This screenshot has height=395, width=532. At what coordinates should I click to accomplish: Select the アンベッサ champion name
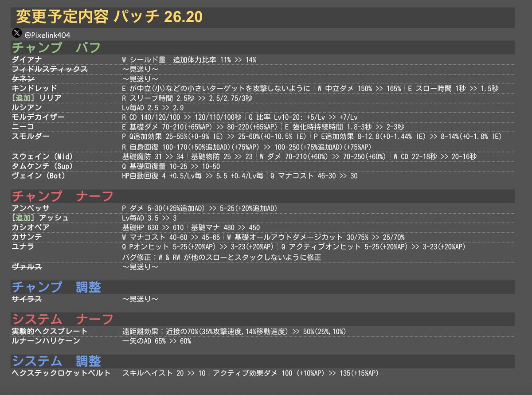point(31,208)
